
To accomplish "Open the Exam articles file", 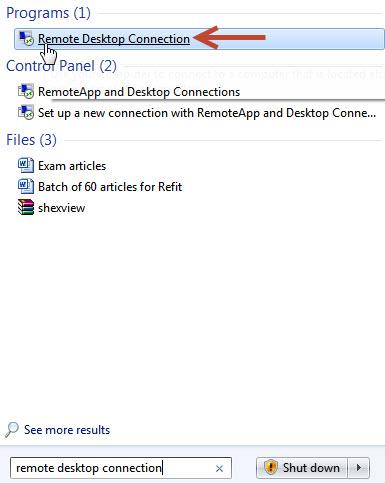I will [x=72, y=166].
